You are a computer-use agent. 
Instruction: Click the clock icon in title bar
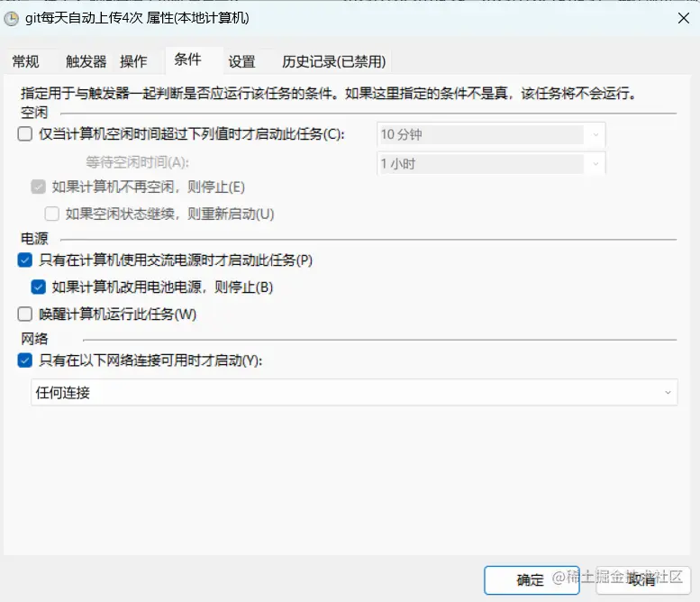pyautogui.click(x=11, y=18)
